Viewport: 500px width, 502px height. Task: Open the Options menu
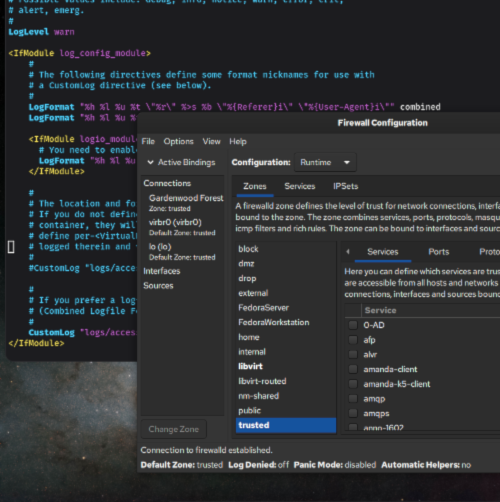pos(178,141)
